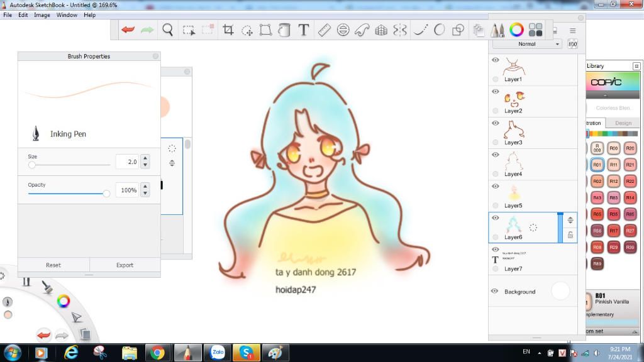Screen dimensions: 644x362
Task: Toggle the Symmetry tool
Action: pyautogui.click(x=399, y=30)
